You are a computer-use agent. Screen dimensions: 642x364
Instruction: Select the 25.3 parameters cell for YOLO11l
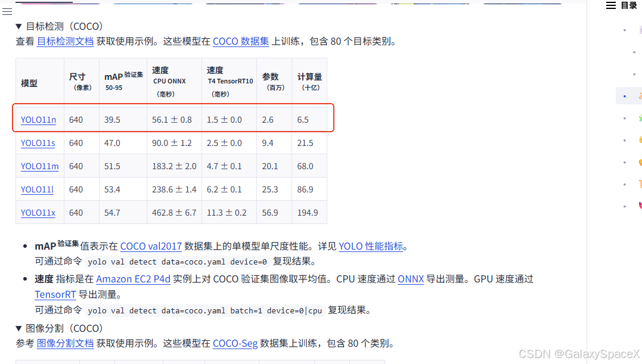pos(274,190)
